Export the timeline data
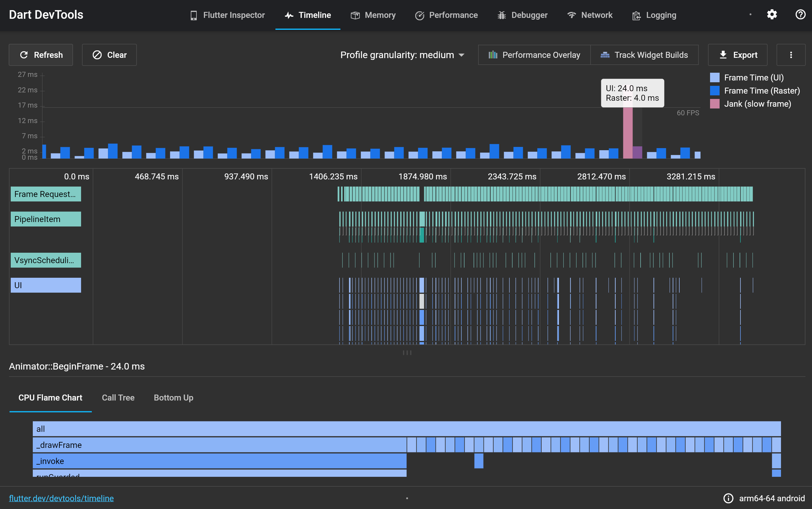This screenshot has width=812, height=509. (x=737, y=55)
